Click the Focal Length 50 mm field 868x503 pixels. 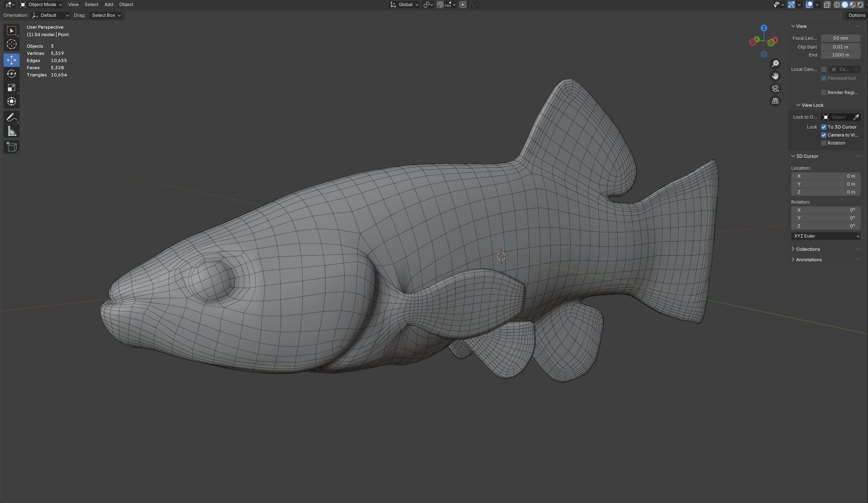point(840,38)
